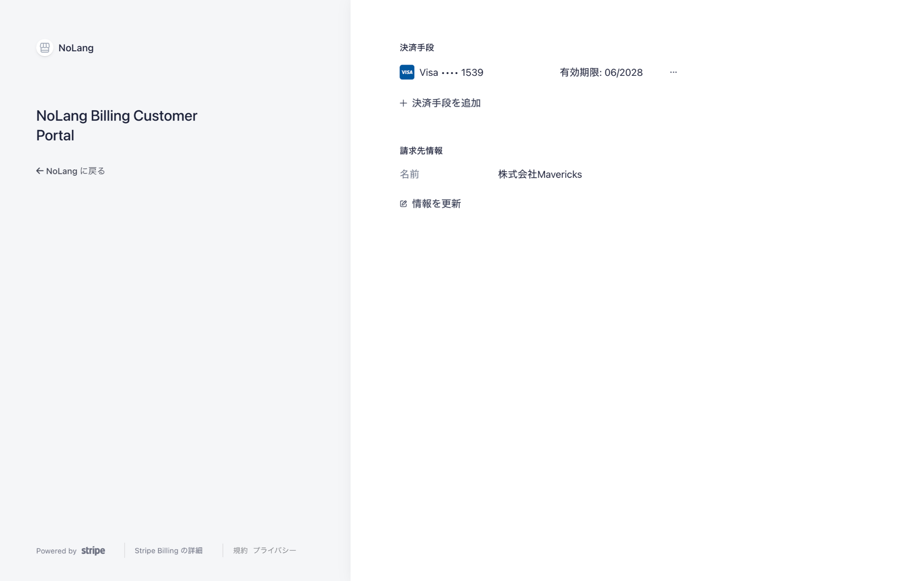The image size is (924, 581).
Task: Open the Stripe Billing の詳細 link
Action: coord(169,551)
